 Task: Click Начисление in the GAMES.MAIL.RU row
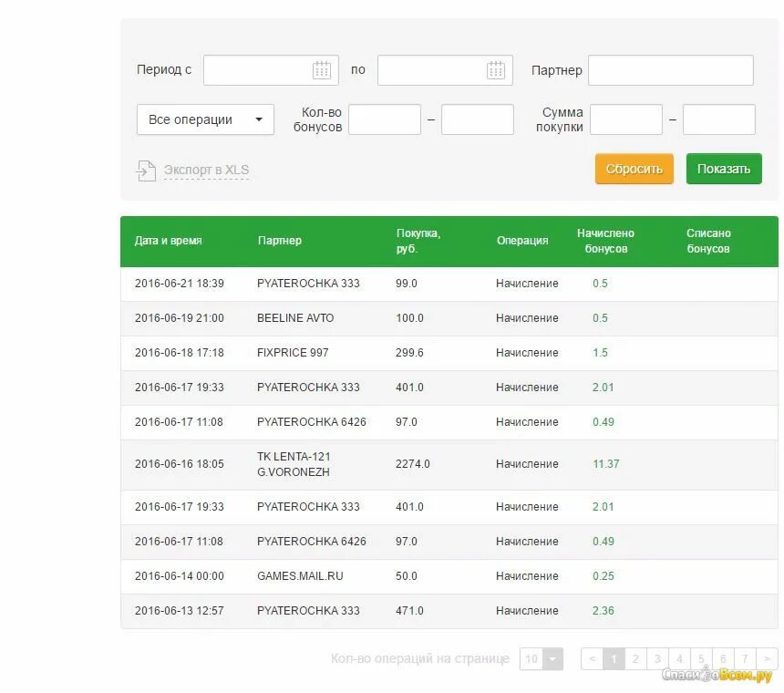point(527,576)
